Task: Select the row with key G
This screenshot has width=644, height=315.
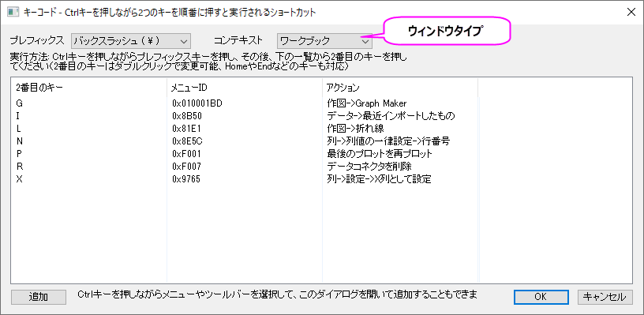Action: 245,103
